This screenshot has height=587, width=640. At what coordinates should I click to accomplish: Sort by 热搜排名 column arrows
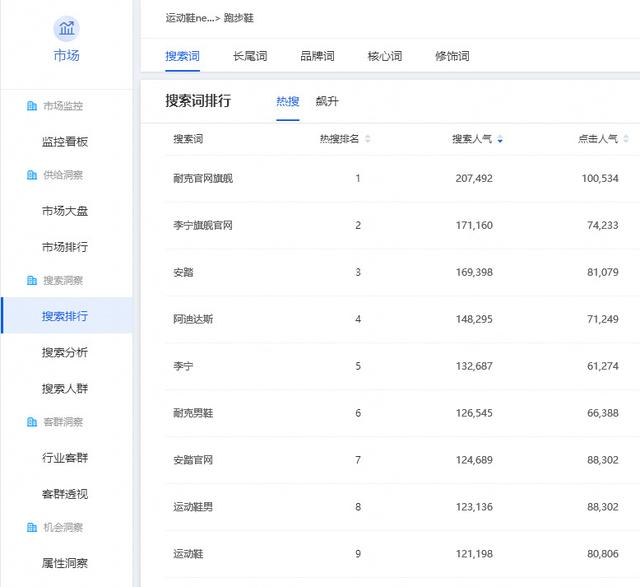[367, 139]
